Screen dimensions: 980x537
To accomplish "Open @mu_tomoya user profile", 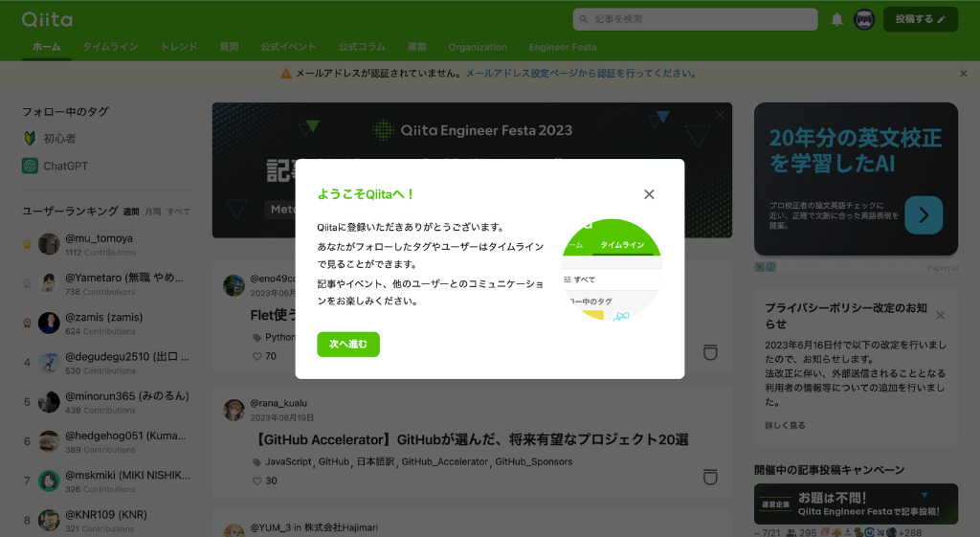I will (99, 238).
